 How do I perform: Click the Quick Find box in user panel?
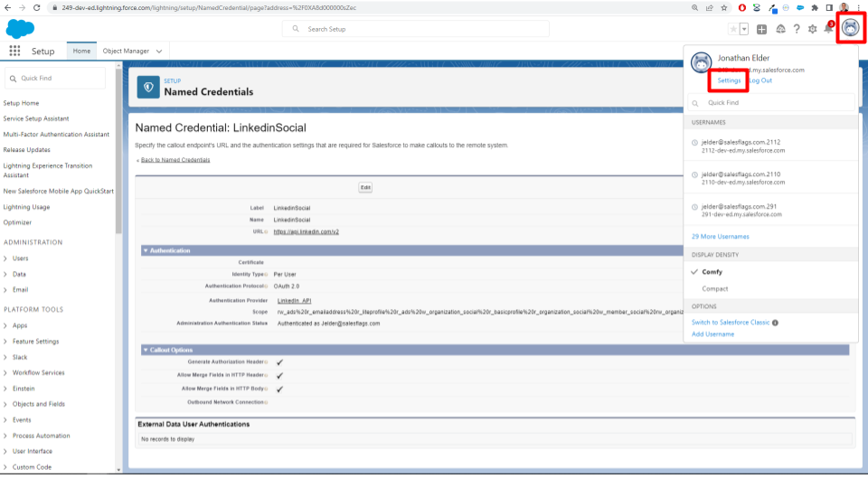tap(771, 103)
